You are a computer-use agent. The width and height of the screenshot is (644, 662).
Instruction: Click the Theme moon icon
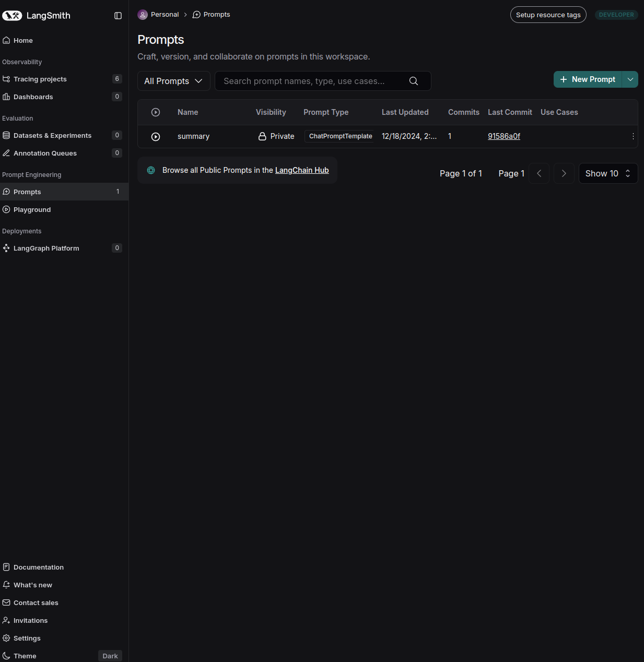click(x=6, y=656)
